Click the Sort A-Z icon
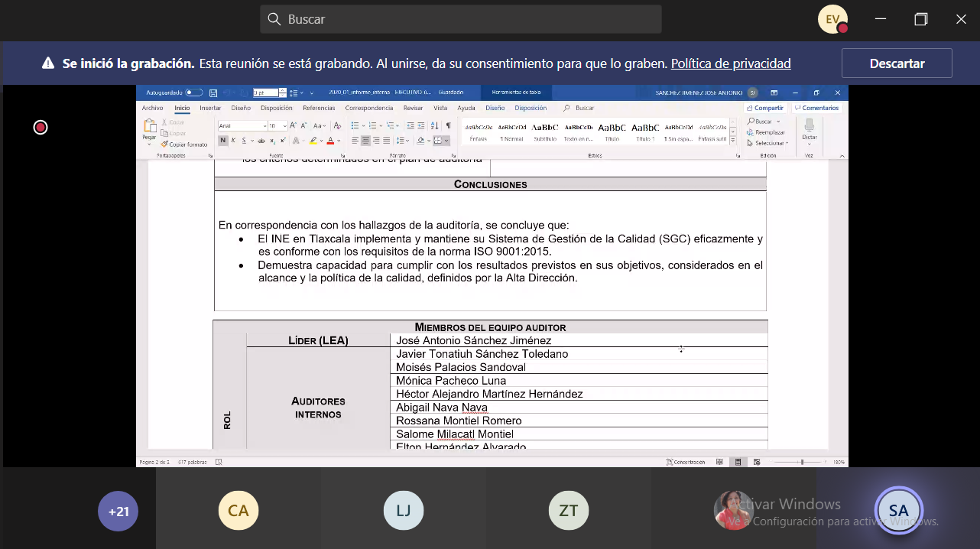This screenshot has width=980, height=549. (435, 125)
